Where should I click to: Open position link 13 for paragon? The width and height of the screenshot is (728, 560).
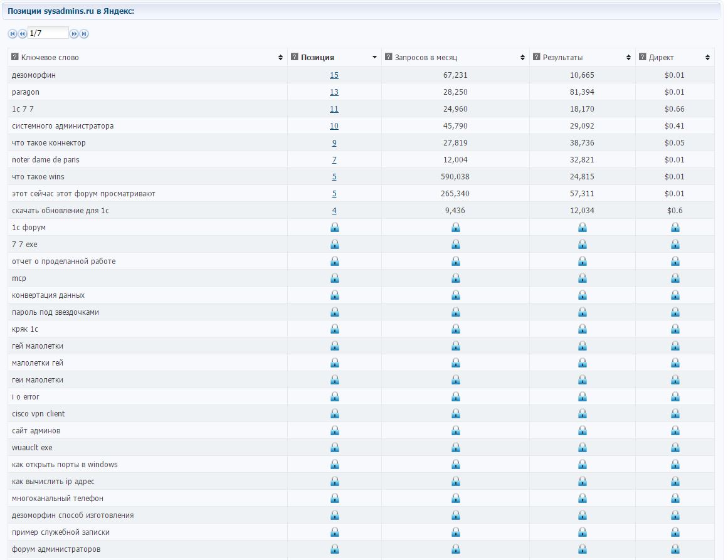(334, 92)
